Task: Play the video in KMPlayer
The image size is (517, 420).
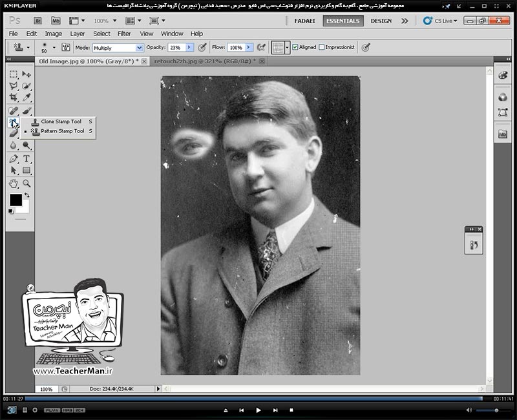Action: point(258,410)
